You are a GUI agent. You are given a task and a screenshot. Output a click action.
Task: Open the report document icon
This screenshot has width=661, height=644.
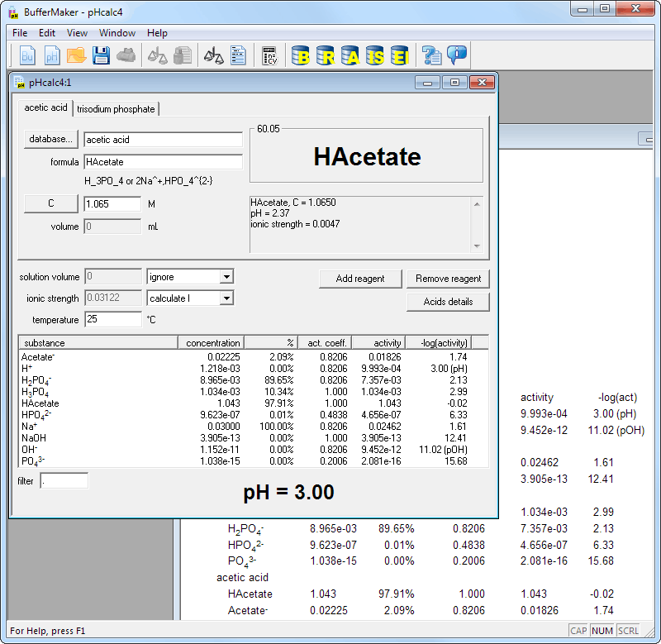pyautogui.click(x=239, y=55)
